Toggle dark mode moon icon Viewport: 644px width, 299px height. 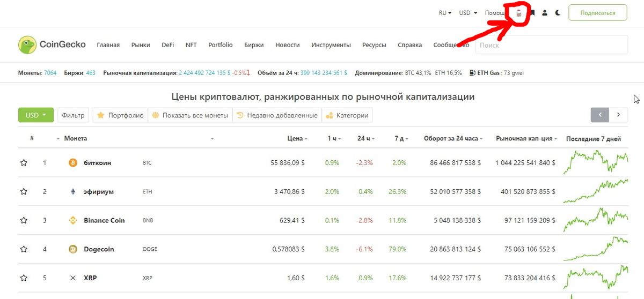point(558,13)
